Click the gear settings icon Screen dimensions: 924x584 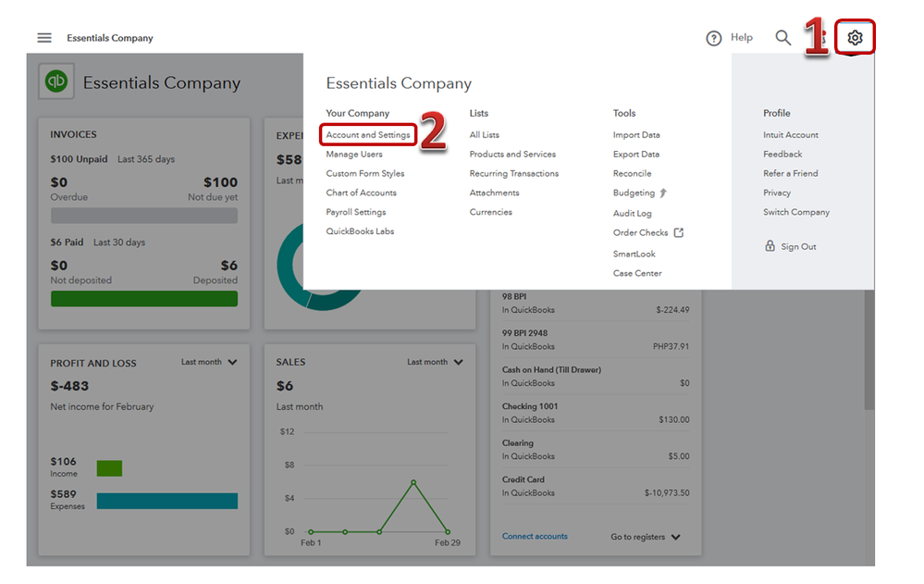tap(855, 38)
